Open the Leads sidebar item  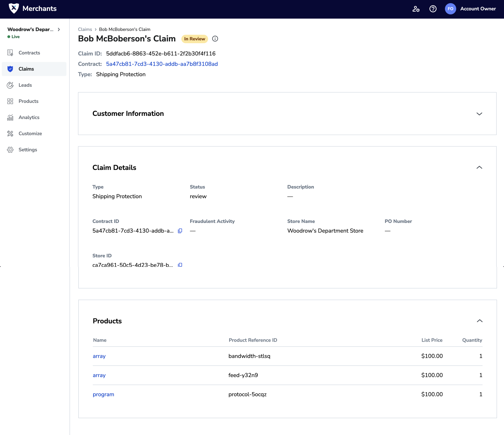(x=25, y=85)
